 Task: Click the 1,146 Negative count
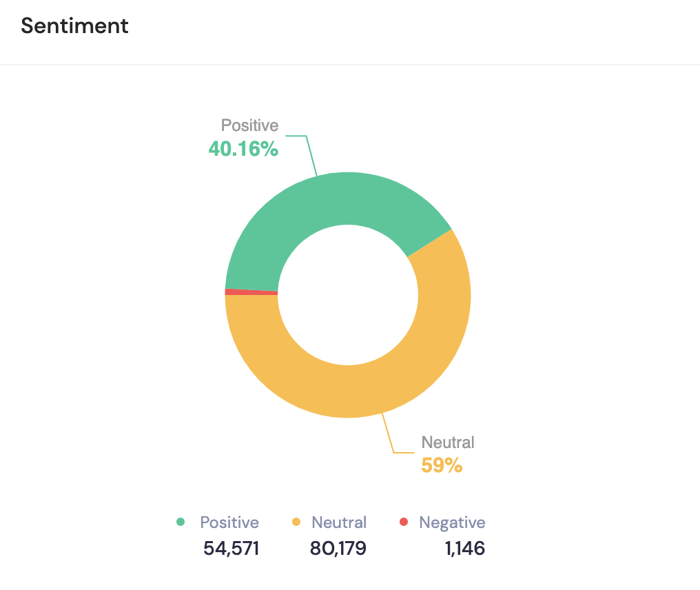point(464,549)
